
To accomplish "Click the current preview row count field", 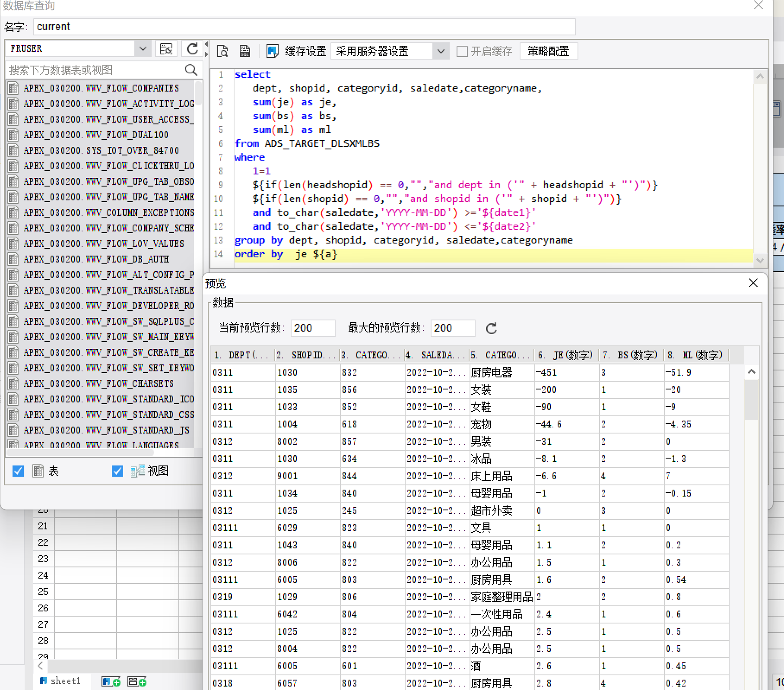I will (313, 328).
